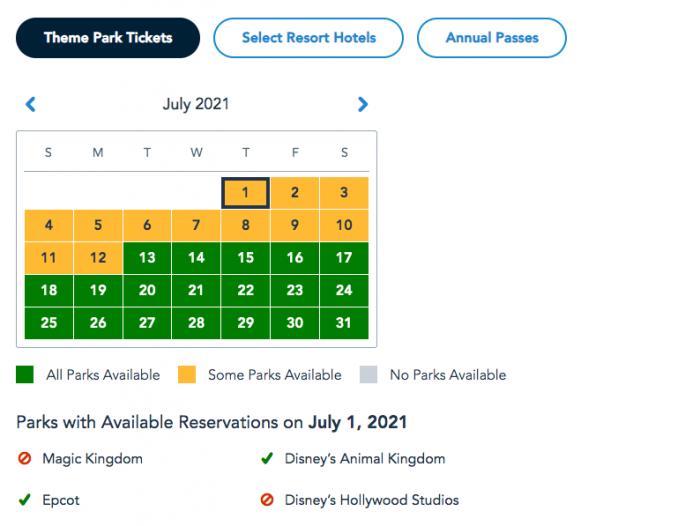700x526 pixels.
Task: Click the Epcot green checkmark icon
Action: (25, 499)
